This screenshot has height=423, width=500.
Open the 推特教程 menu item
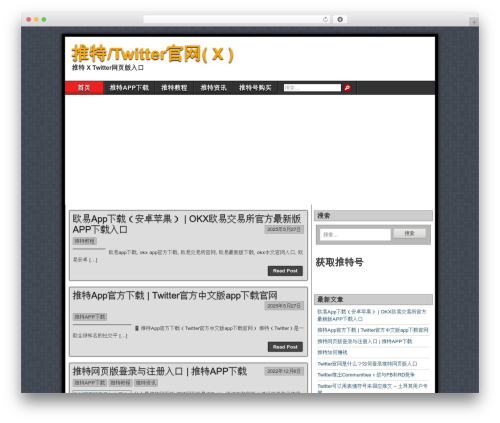(x=174, y=88)
